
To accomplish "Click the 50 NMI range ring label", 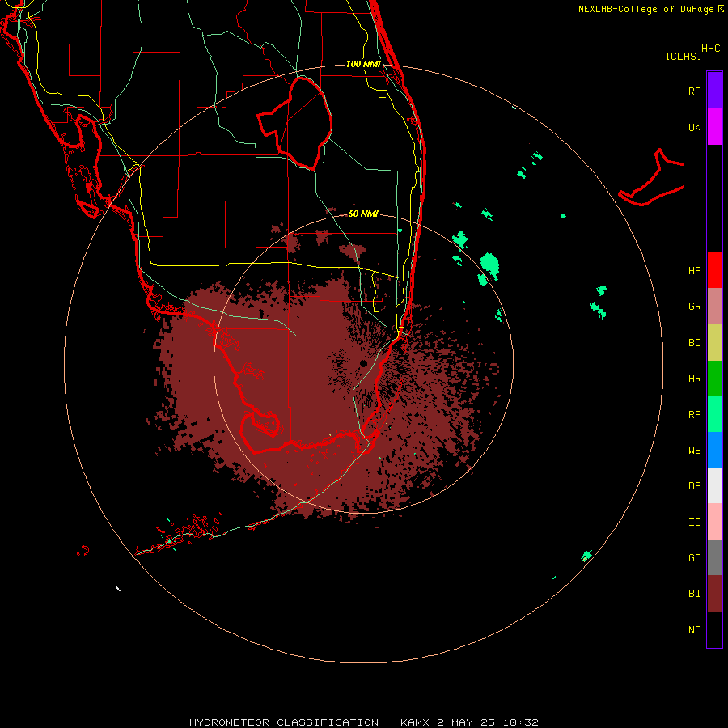I will (x=363, y=214).
